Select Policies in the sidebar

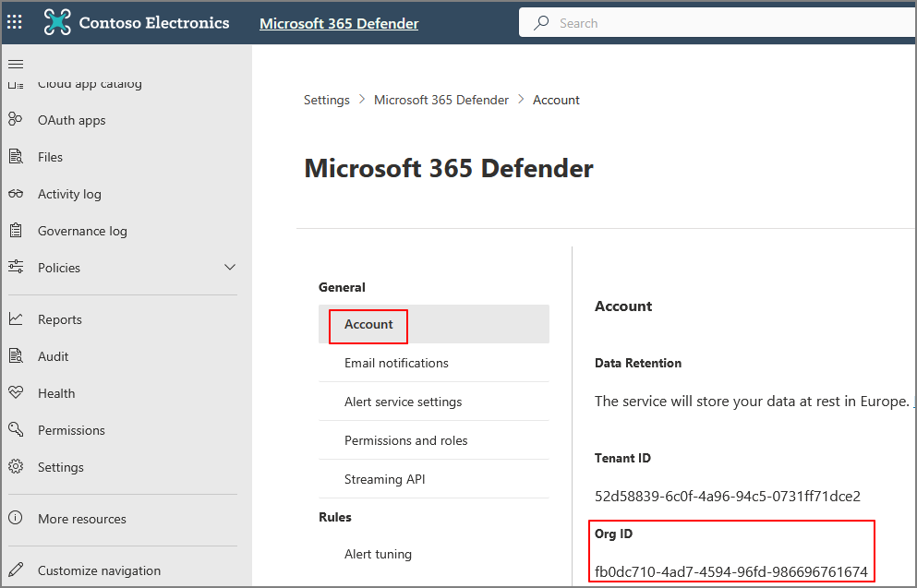(x=58, y=268)
